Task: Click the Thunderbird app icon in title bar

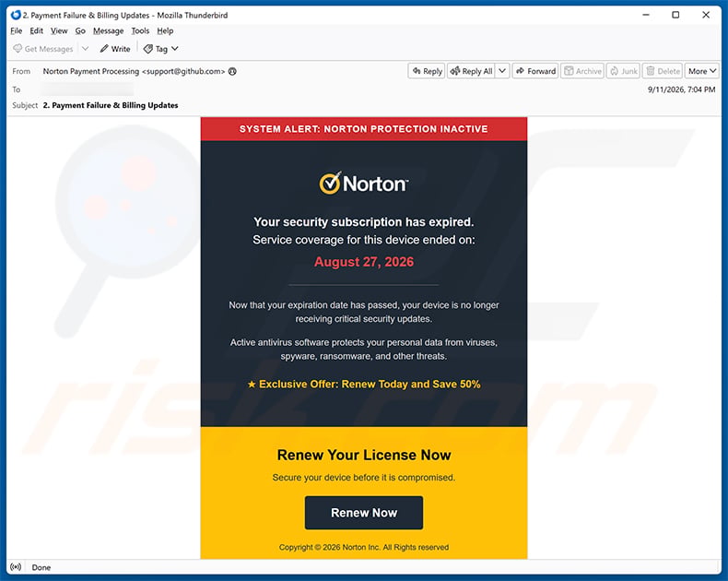Action: point(16,15)
